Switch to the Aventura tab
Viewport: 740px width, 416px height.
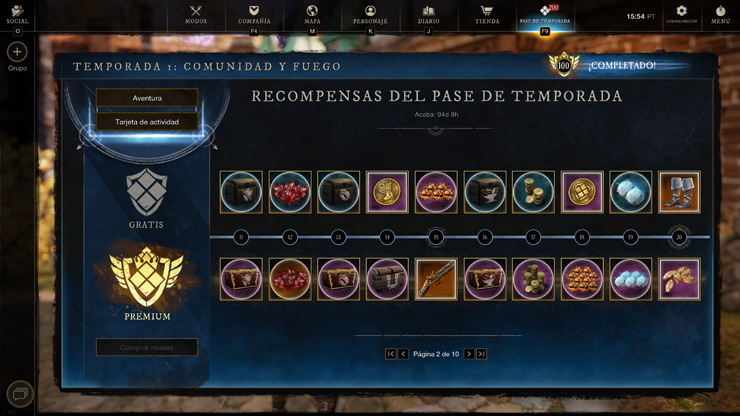[x=147, y=98]
